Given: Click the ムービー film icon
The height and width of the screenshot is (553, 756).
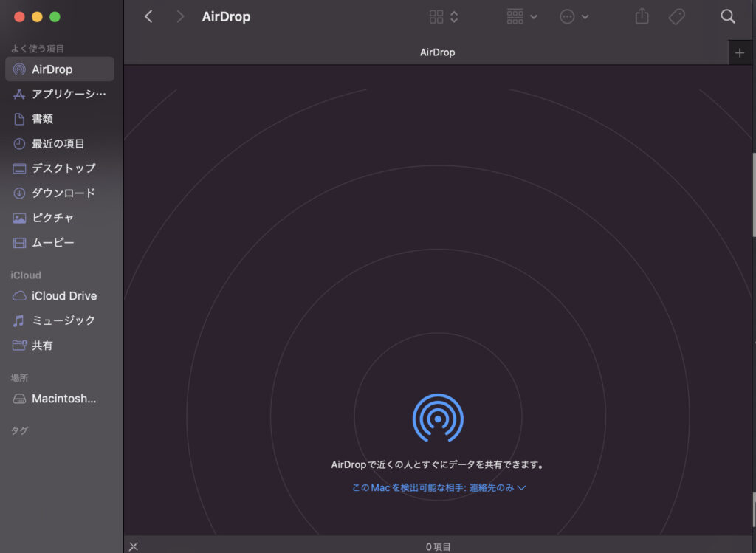Looking at the screenshot, I should [x=19, y=242].
